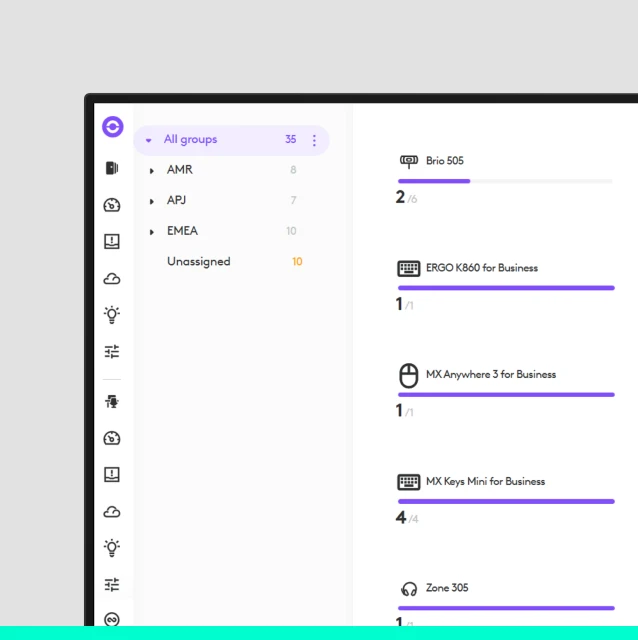Click the MX Keys Mini for Business label
Screen dimensions: 638x640
485,482
